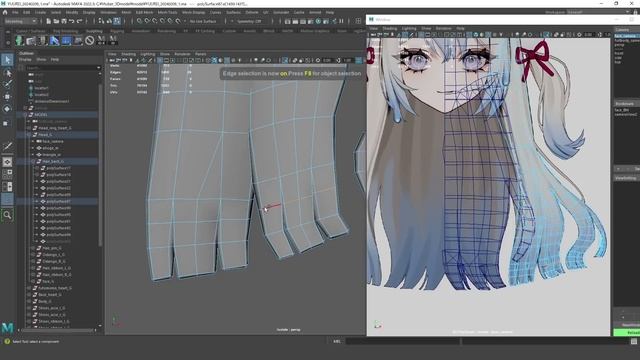Open Lighting menu in floating Window panel
Viewport: 640px width, 360px height.
click(409, 29)
